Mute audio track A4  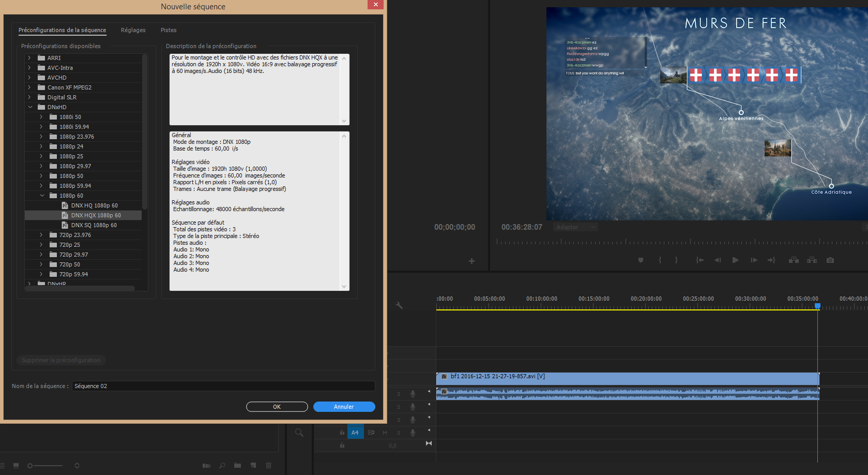[x=385, y=433]
